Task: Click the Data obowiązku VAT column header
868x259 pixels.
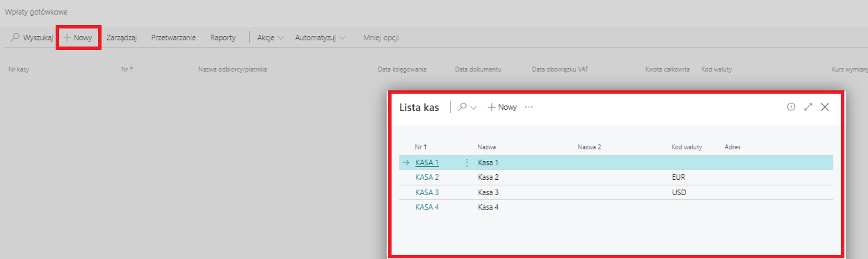Action: click(x=560, y=69)
